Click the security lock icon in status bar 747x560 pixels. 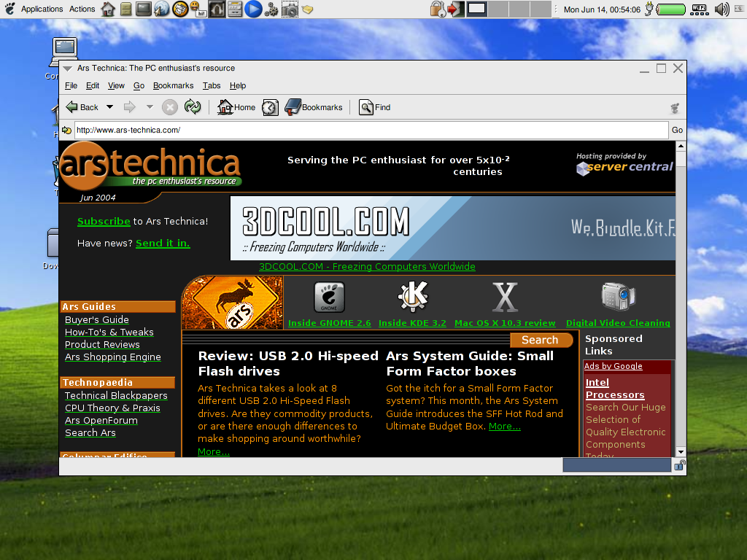(x=679, y=466)
